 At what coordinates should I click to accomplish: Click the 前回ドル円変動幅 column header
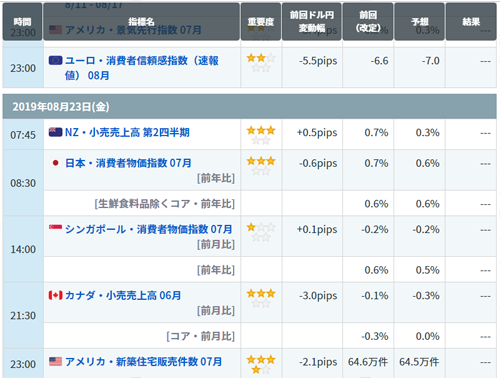[x=312, y=22]
